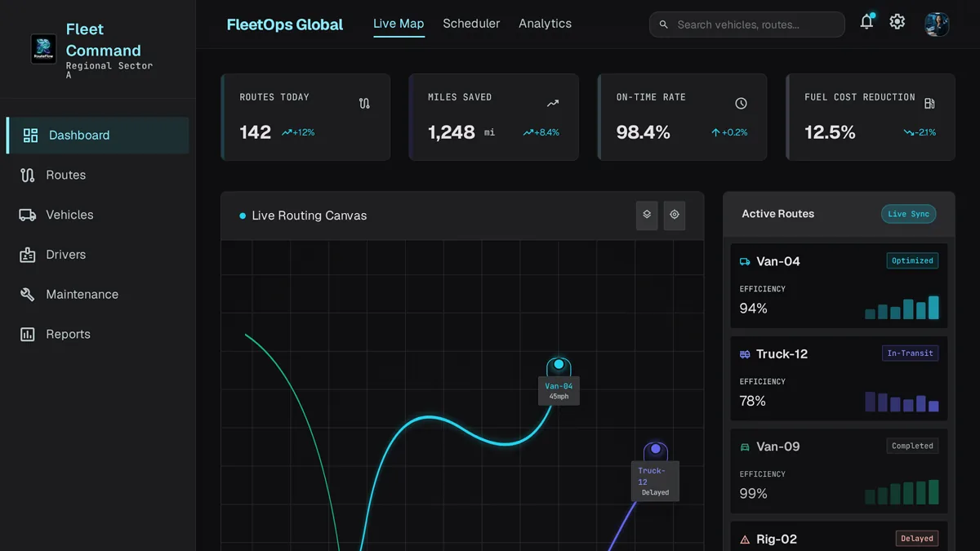Screen dimensions: 980x551
Task: Click the clock icon on On-Time Rate card
Action: point(741,104)
